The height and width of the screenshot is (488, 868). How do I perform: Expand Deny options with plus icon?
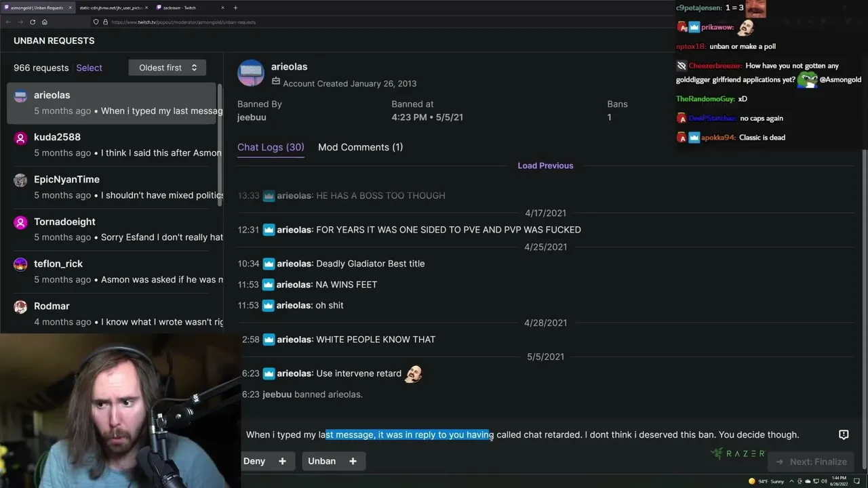(x=282, y=461)
